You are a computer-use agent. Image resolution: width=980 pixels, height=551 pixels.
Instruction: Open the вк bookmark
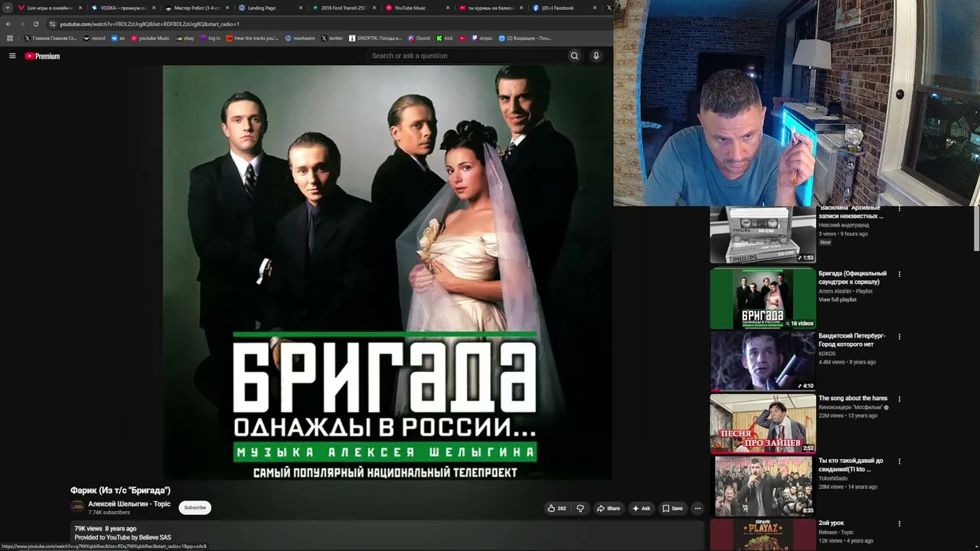[x=118, y=37]
